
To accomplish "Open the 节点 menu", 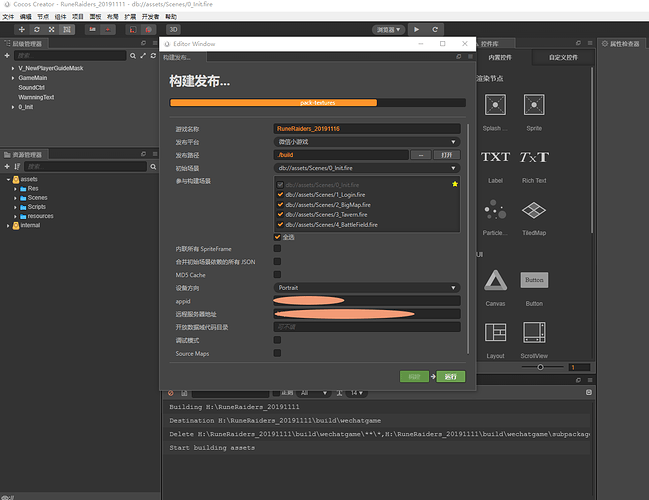I will tap(43, 17).
